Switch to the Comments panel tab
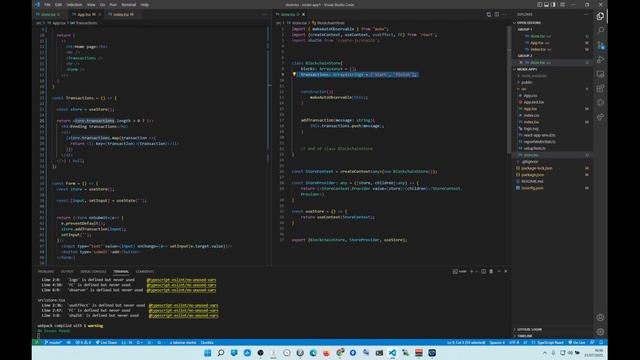This screenshot has width=640, height=360. click(145, 271)
